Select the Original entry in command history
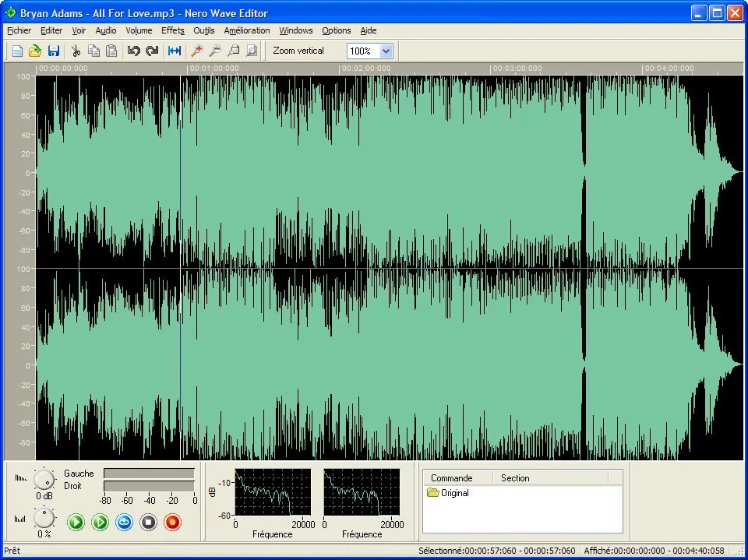 click(x=449, y=493)
